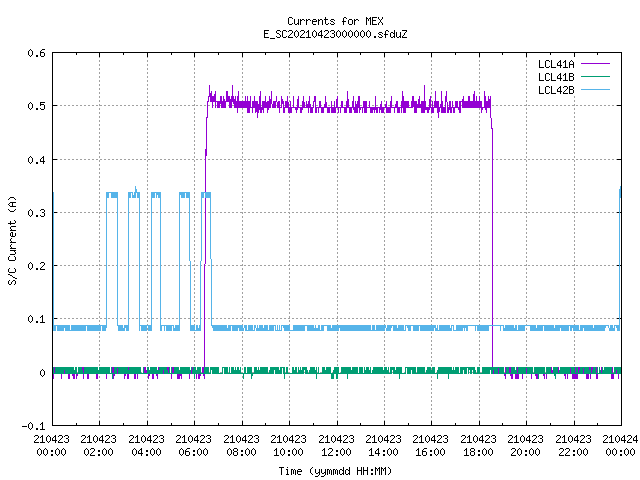Click the 0.2 y-axis tick label
The image size is (640, 480).
36,266
